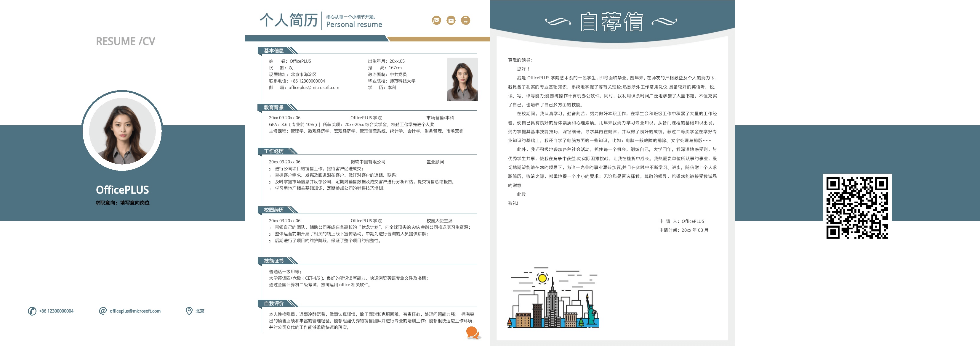Image resolution: width=980 pixels, height=346 pixels.
Task: Click the 姓名：OfficePLUS field
Action: pyautogui.click(x=290, y=61)
